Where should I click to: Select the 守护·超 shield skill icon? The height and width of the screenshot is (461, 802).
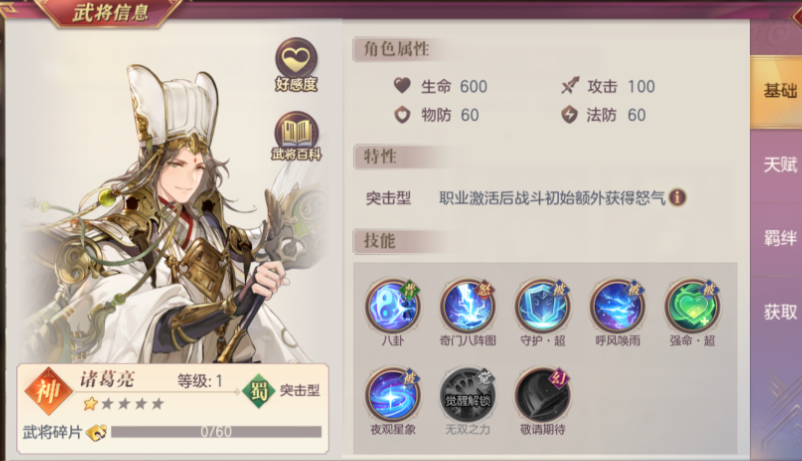542,306
